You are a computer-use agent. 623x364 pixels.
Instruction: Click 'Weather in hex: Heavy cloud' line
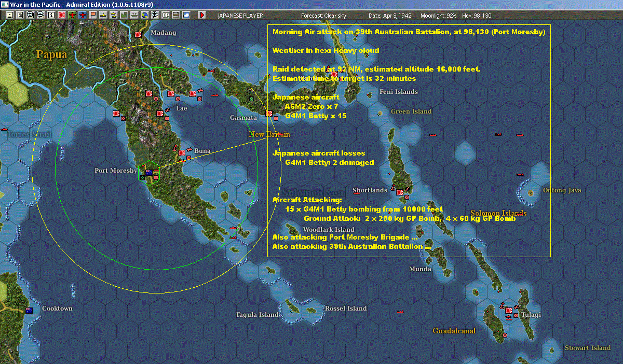(326, 50)
